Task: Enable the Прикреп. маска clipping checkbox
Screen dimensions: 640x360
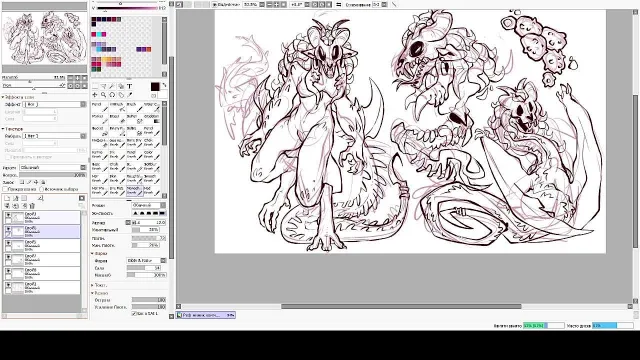Action: coord(6,189)
